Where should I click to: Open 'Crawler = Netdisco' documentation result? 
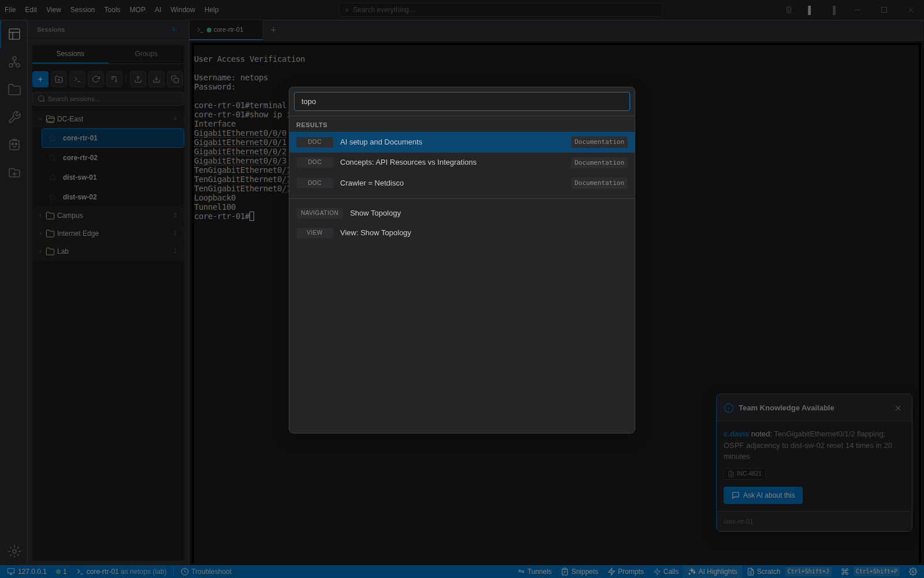462,183
